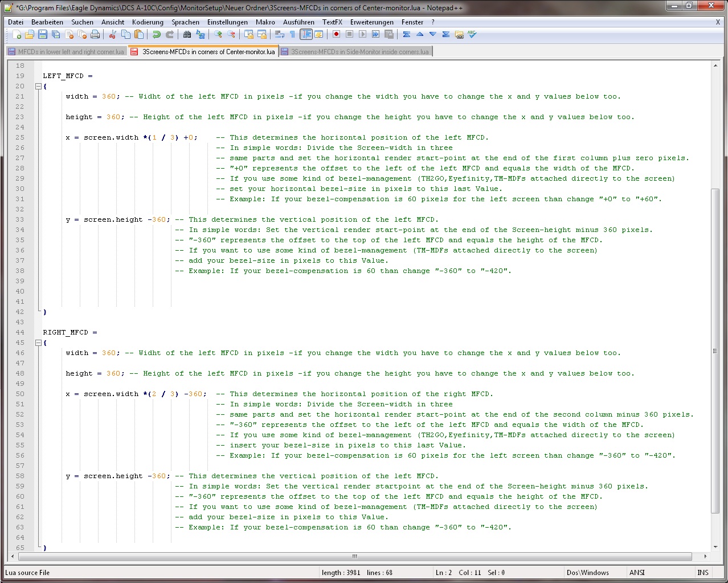Open the Erweiterungen menu
The width and height of the screenshot is (728, 583).
click(372, 22)
